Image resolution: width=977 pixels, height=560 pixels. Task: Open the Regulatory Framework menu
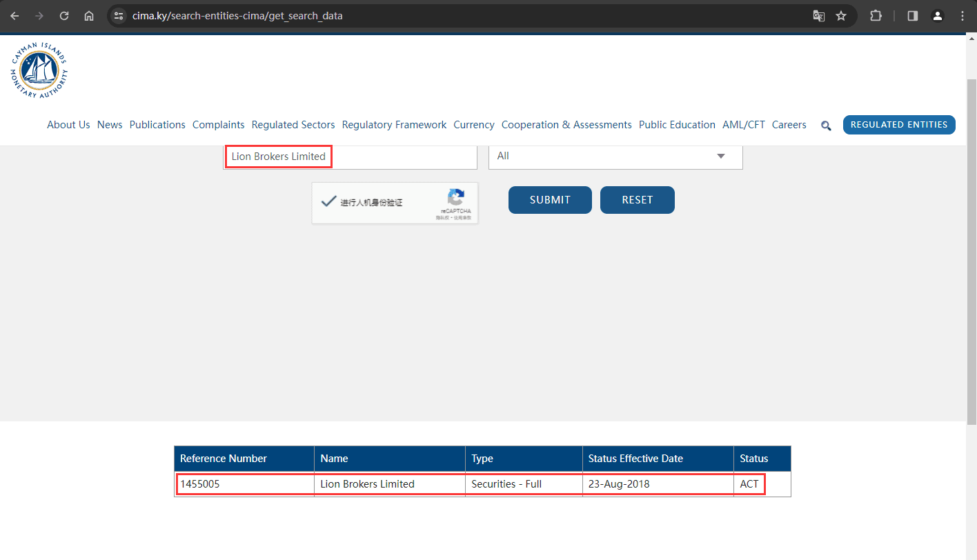click(395, 125)
